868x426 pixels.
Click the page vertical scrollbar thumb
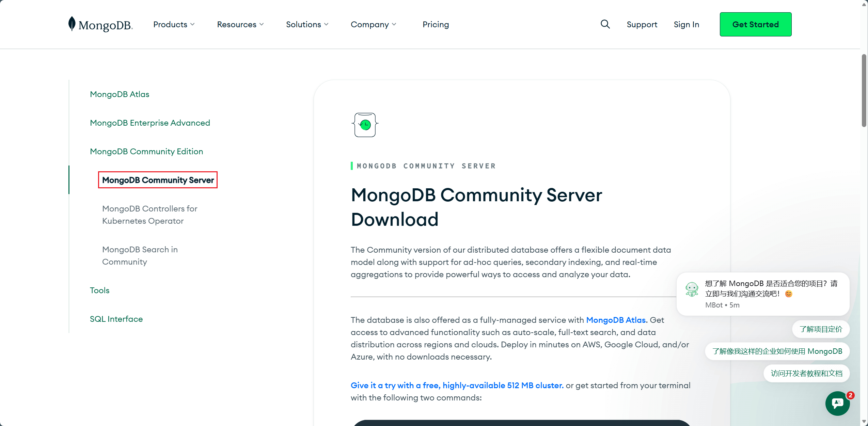864,90
